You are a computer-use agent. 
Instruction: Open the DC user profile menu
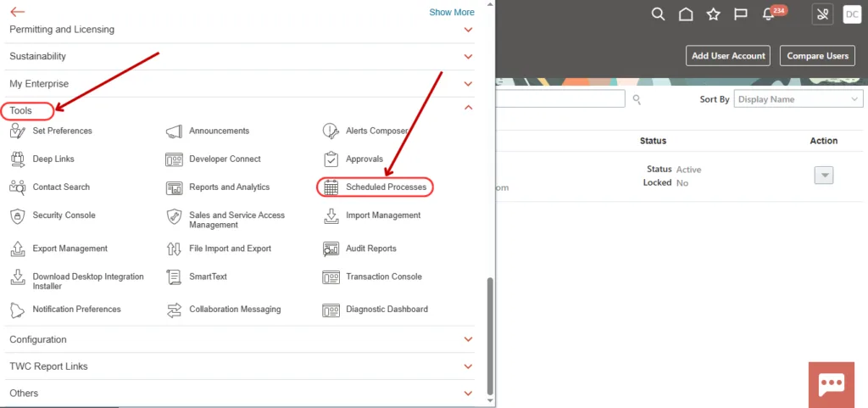pyautogui.click(x=852, y=14)
